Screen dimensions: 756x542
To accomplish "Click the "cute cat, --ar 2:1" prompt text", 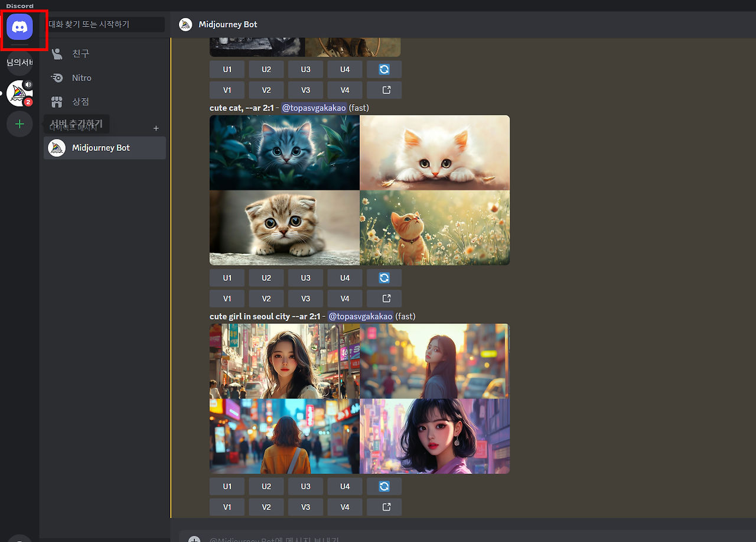I will tap(242, 108).
